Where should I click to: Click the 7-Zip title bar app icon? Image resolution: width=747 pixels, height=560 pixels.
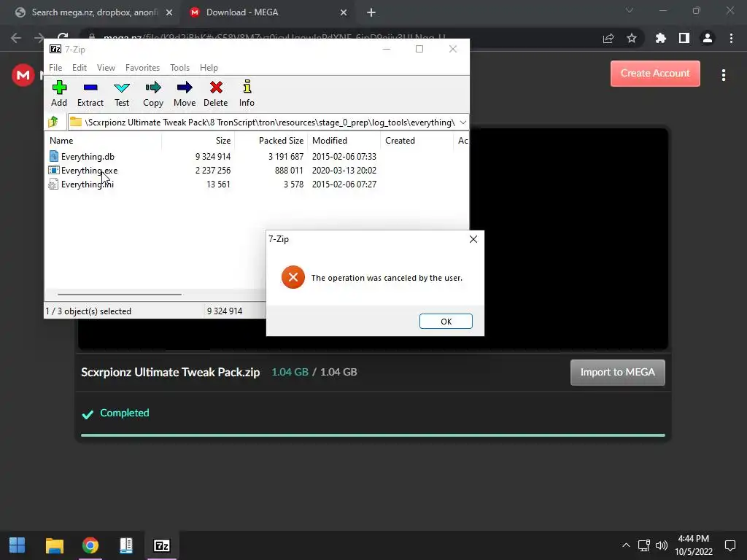point(55,49)
